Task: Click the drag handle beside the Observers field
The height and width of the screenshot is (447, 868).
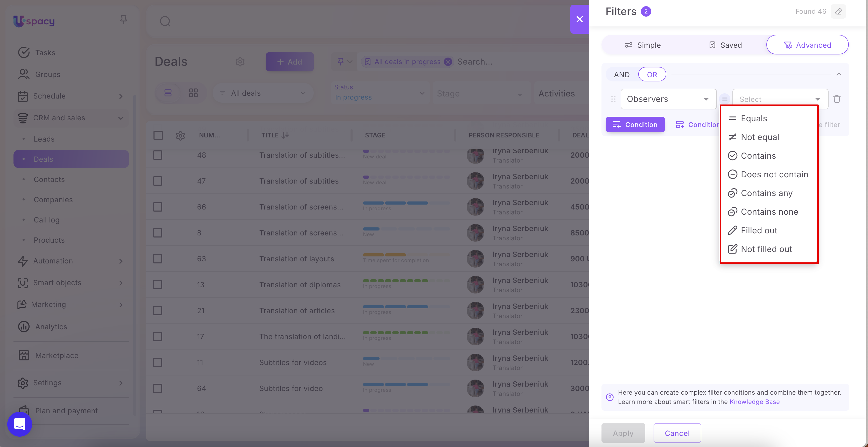Action: point(613,99)
